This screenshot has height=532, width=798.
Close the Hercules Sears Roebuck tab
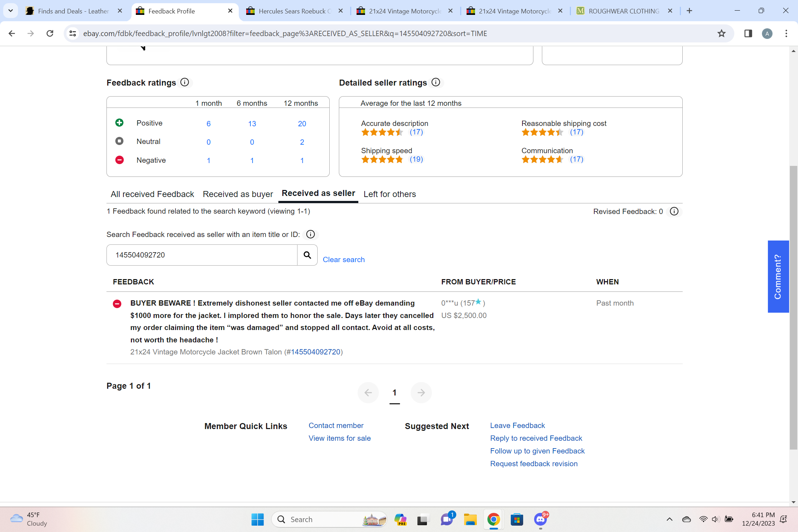pyautogui.click(x=341, y=11)
